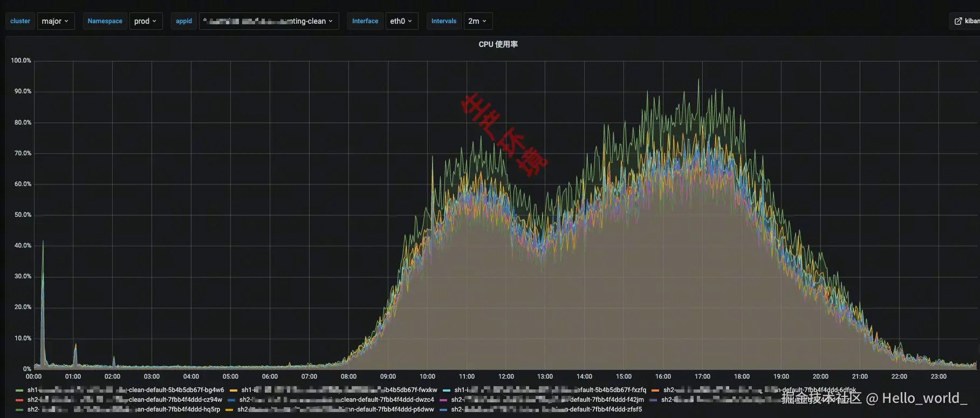
Task: Click the Interface variable label
Action: [x=365, y=21]
